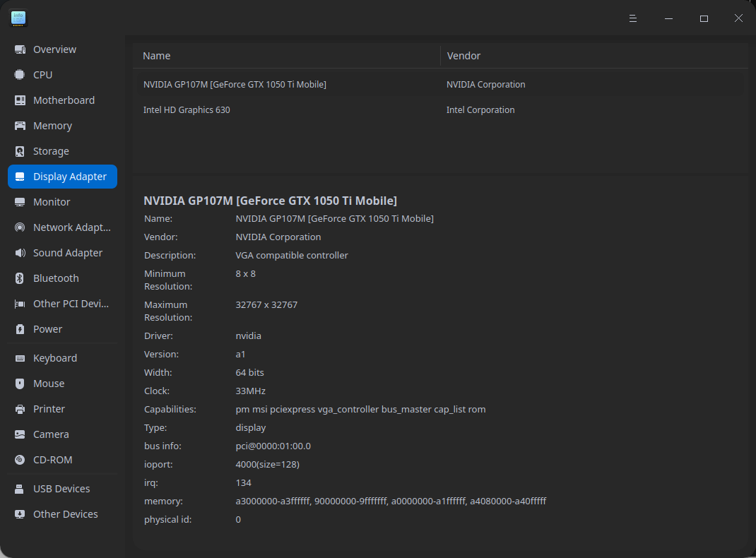Viewport: 756px width, 558px height.
Task: Click the '32767 x 32767' maximum resolution
Action: coord(266,305)
